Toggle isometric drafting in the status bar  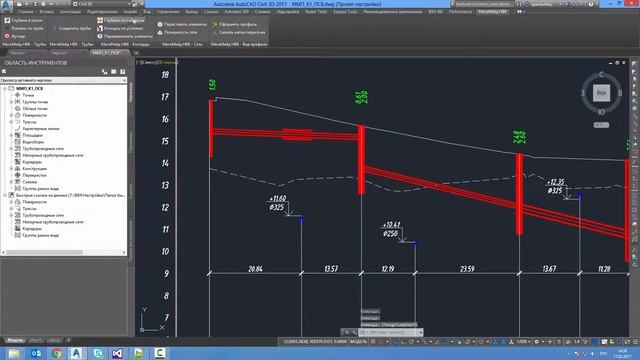pyautogui.click(x=424, y=342)
